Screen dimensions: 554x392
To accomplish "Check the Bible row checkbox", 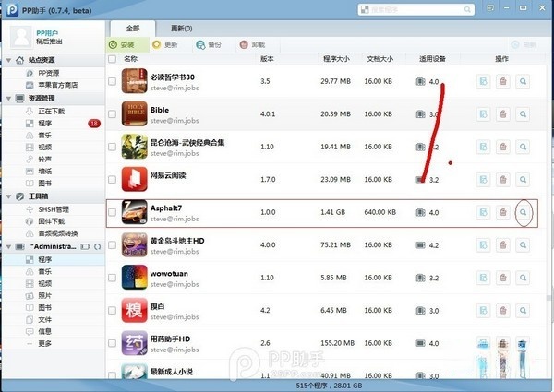I will click(x=112, y=114).
